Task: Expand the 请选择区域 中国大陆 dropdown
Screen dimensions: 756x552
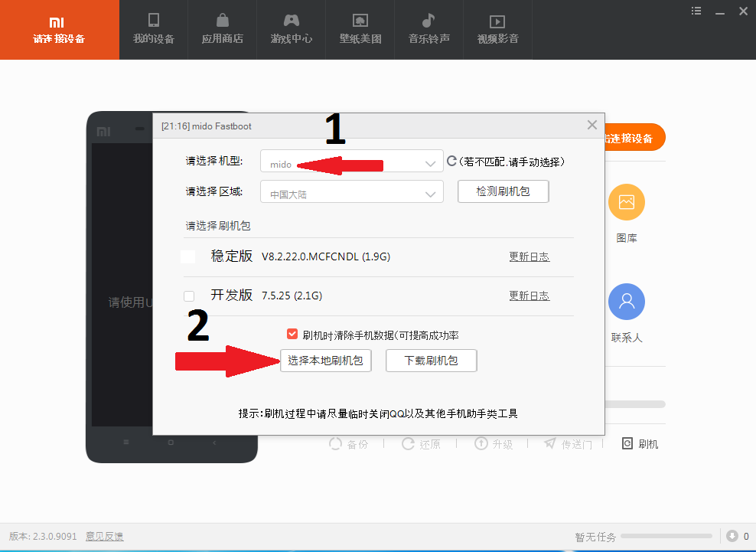Action: click(351, 193)
